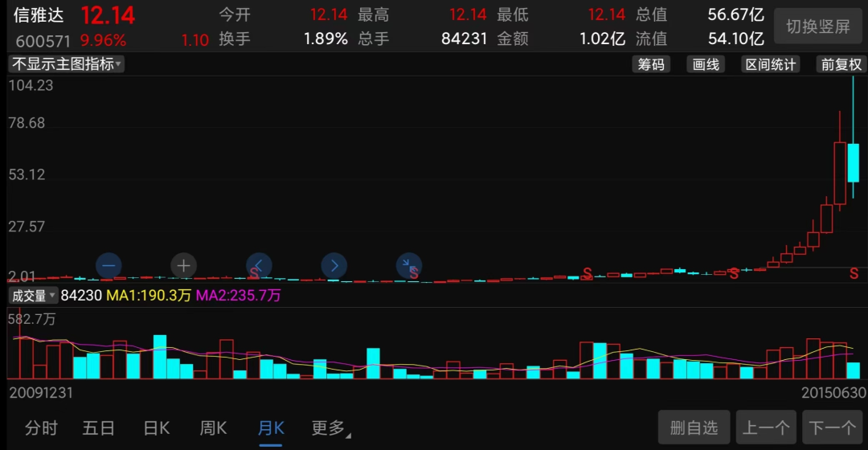
Task: Click the price change value 1.10
Action: click(x=194, y=40)
